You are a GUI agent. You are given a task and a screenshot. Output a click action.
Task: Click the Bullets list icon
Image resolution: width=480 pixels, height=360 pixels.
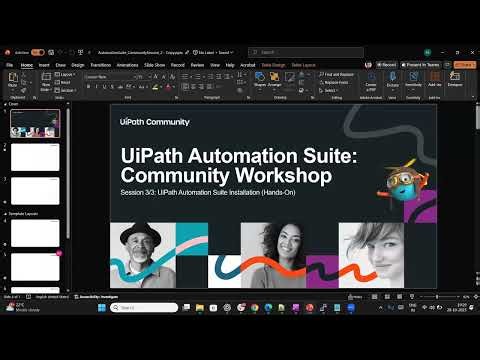pos(185,77)
